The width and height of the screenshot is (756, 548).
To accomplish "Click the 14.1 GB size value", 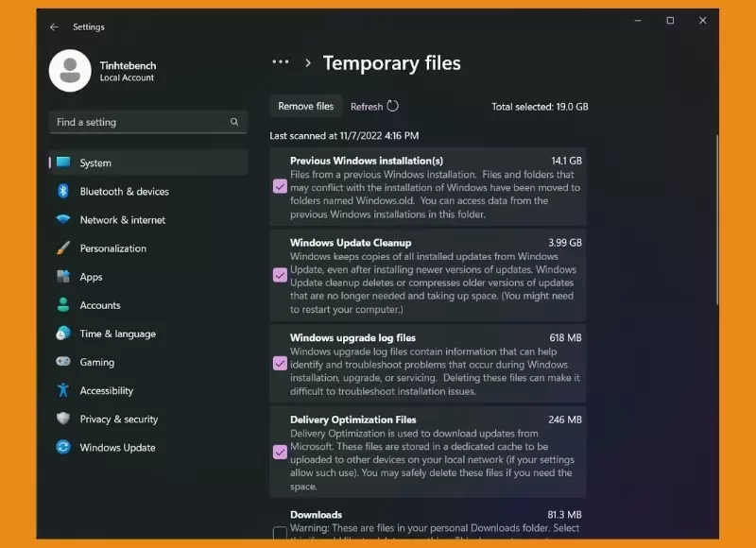I will pyautogui.click(x=566, y=161).
